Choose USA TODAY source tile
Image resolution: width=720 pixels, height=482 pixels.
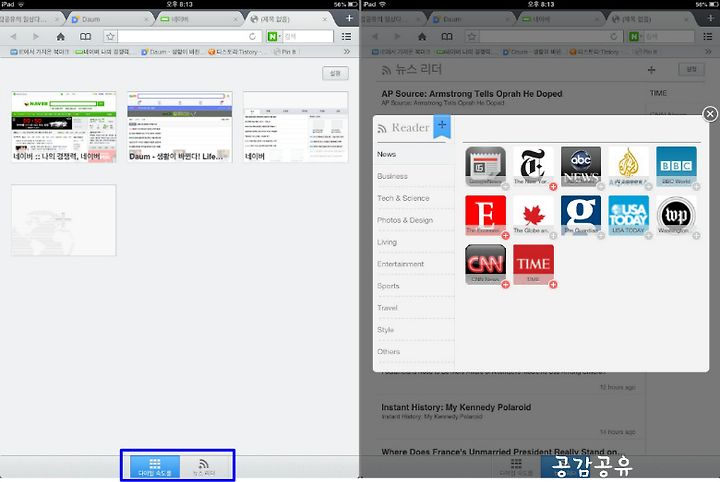629,215
